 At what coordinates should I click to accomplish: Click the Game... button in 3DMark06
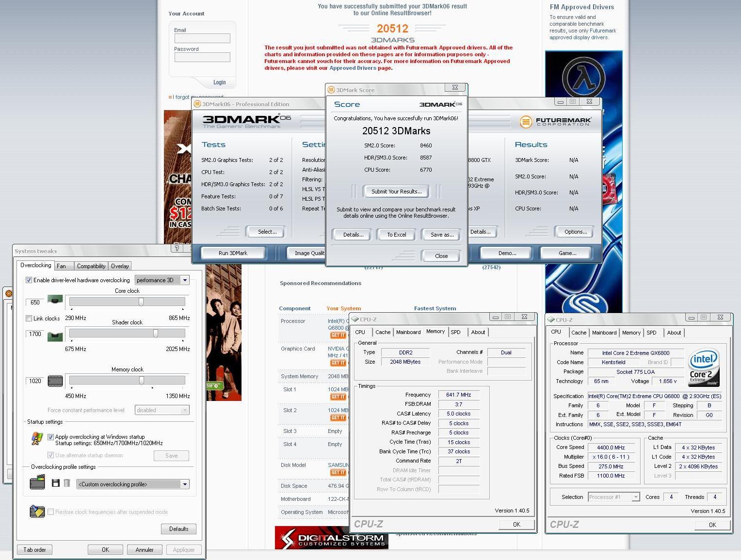(567, 253)
